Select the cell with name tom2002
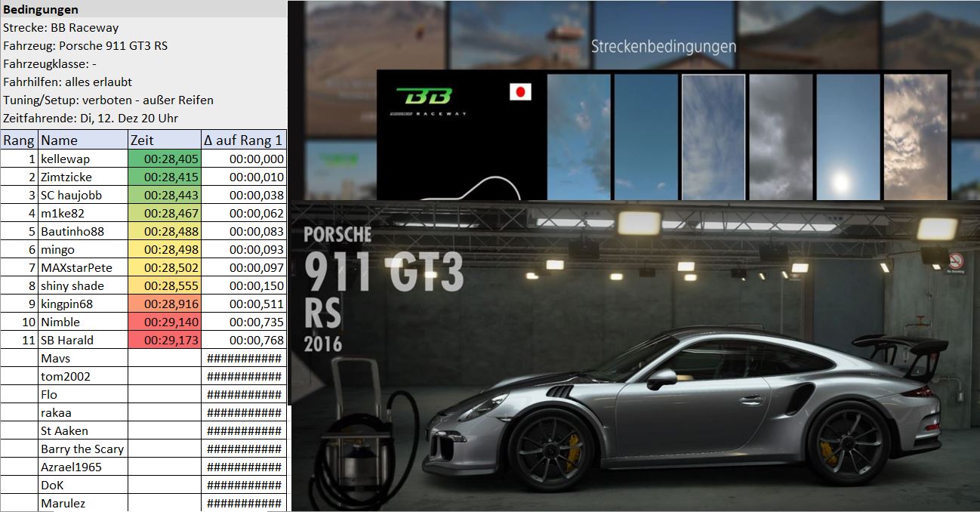 point(83,376)
